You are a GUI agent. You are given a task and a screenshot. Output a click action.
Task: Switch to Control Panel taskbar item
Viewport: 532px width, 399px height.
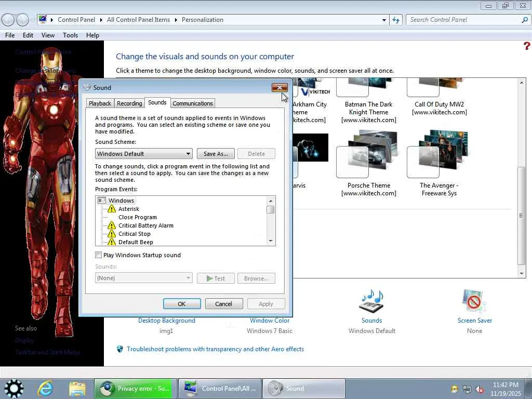click(220, 389)
